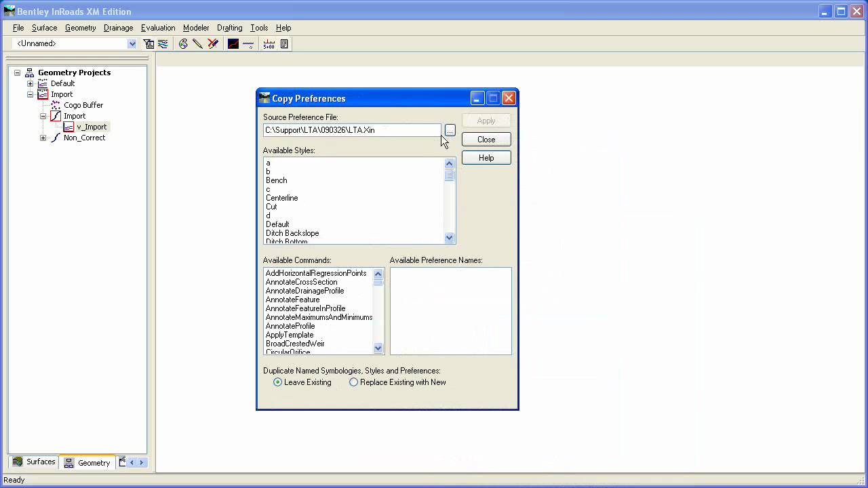Click the crossed-out pencil toolbar icon

(x=213, y=43)
